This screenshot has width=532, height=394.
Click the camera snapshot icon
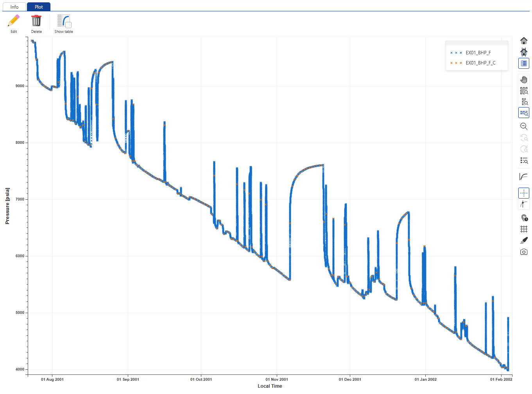(524, 252)
